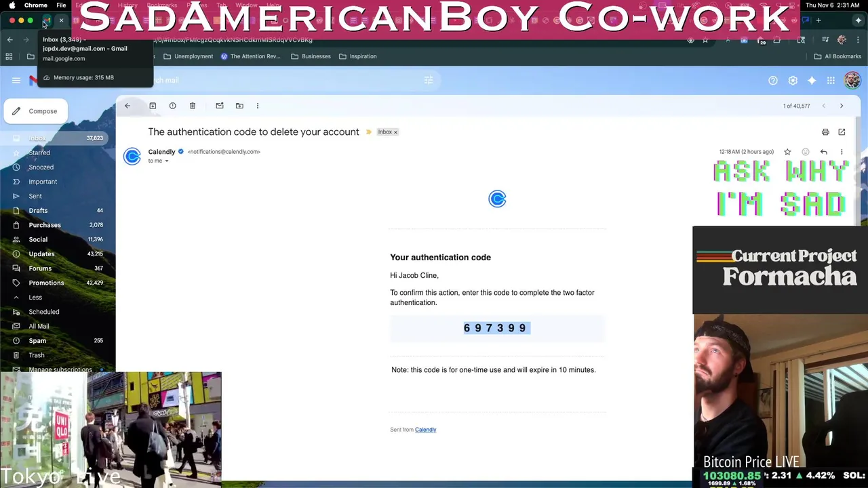Open search filter options
This screenshot has height=488, width=868.
429,80
